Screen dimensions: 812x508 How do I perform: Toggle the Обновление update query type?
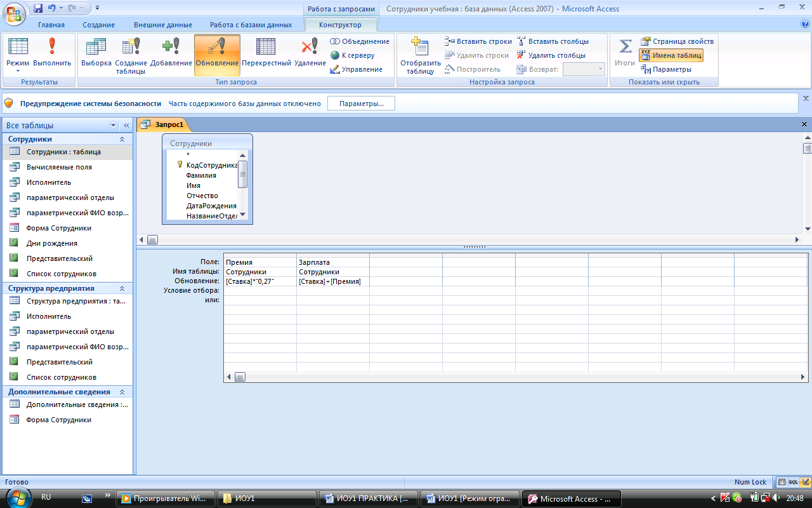tap(217, 55)
